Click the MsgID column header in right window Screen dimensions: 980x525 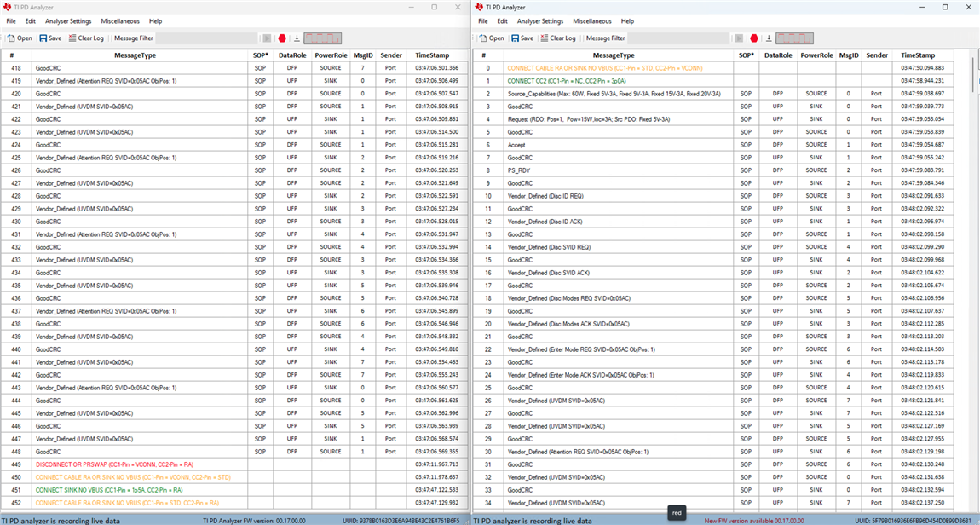848,55
